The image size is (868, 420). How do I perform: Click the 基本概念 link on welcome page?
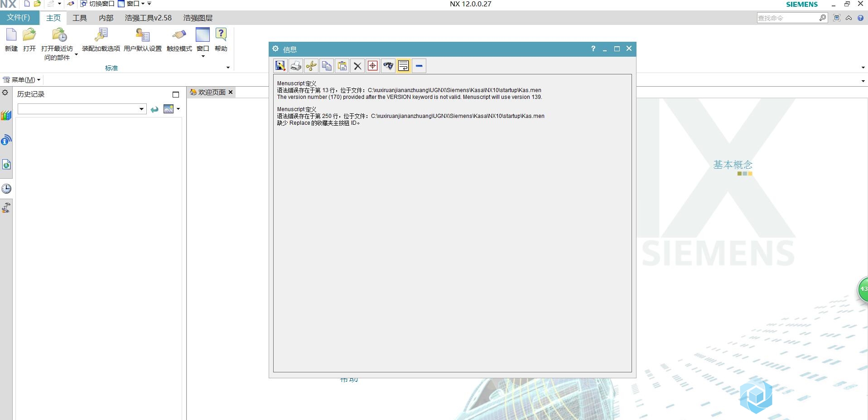tap(733, 165)
